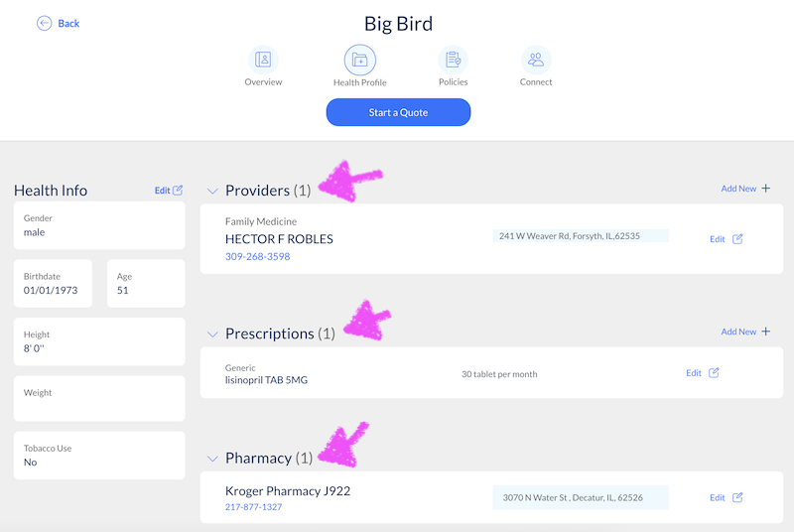Click edit icon for lisinopril prescription
The height and width of the screenshot is (532, 794).
pyautogui.click(x=714, y=373)
